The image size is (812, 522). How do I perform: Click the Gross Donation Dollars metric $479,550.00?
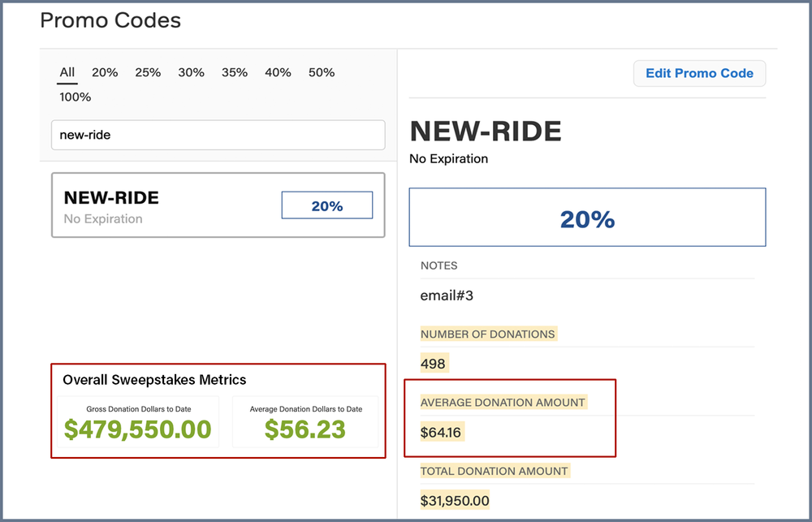point(136,429)
